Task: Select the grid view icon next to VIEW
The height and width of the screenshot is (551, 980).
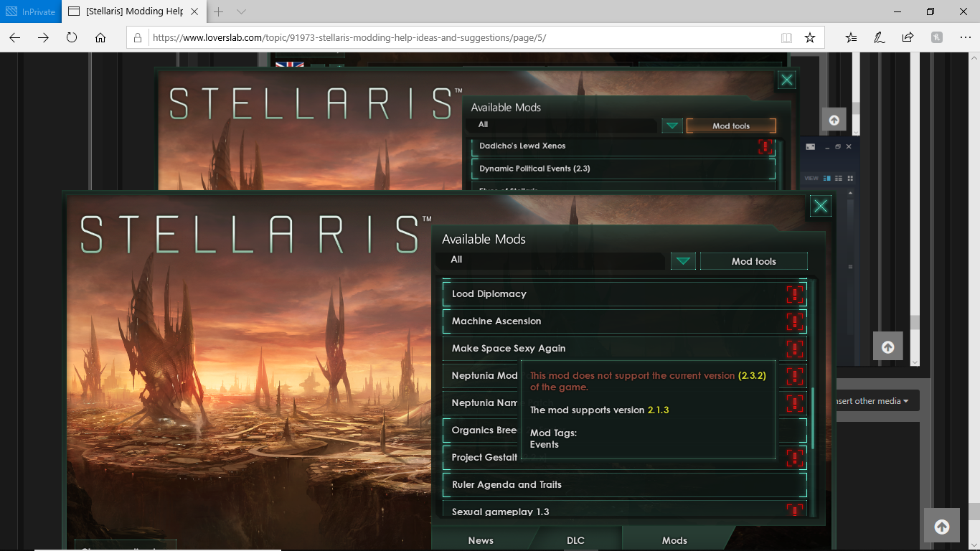Action: 850,178
